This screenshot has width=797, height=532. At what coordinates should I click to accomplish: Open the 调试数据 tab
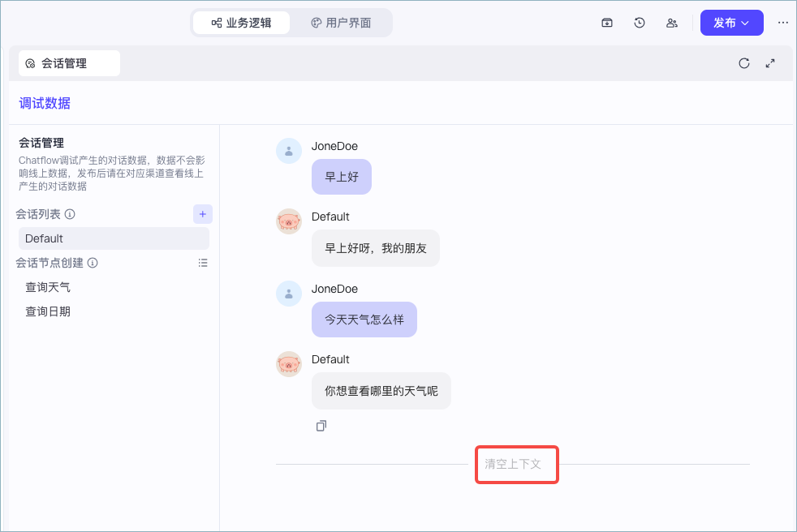[x=45, y=103]
